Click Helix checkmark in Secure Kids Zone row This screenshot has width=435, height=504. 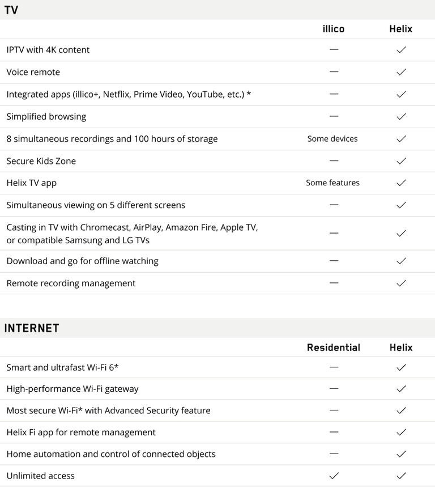[401, 161]
